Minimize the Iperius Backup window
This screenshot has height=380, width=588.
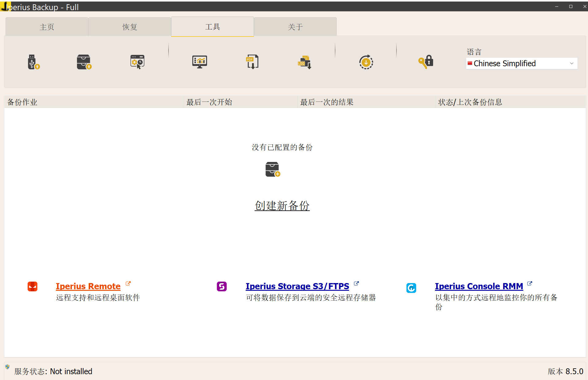[557, 6]
